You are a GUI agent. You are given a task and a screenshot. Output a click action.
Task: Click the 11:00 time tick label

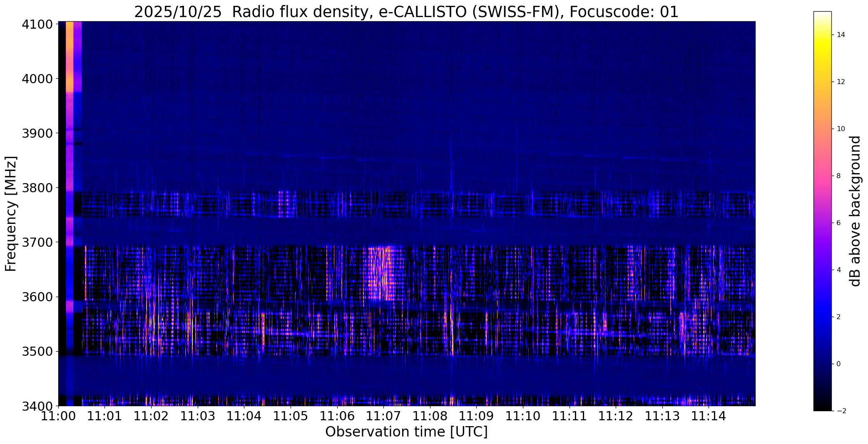point(58,416)
